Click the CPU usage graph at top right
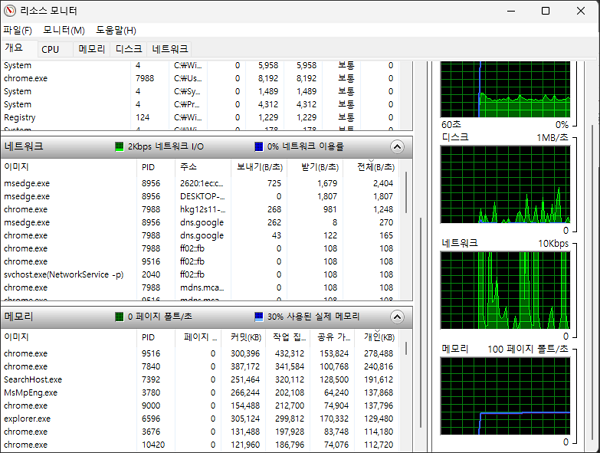The image size is (600, 453). tap(505, 89)
